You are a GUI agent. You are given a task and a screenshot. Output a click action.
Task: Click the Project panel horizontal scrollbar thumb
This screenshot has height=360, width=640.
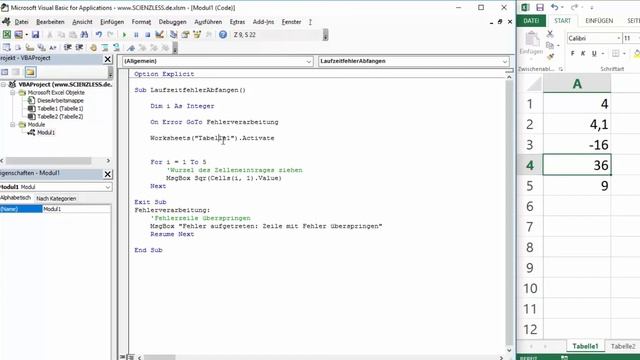tap(48, 161)
